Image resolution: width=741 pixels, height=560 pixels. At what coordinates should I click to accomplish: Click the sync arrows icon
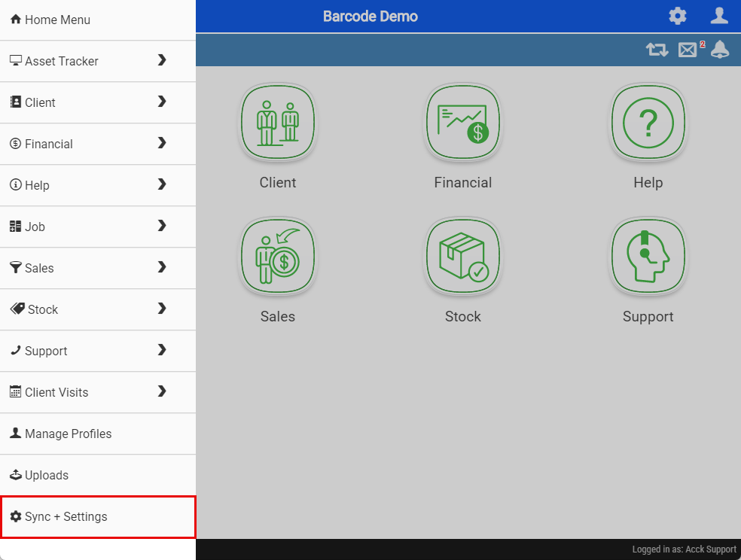[x=657, y=50]
